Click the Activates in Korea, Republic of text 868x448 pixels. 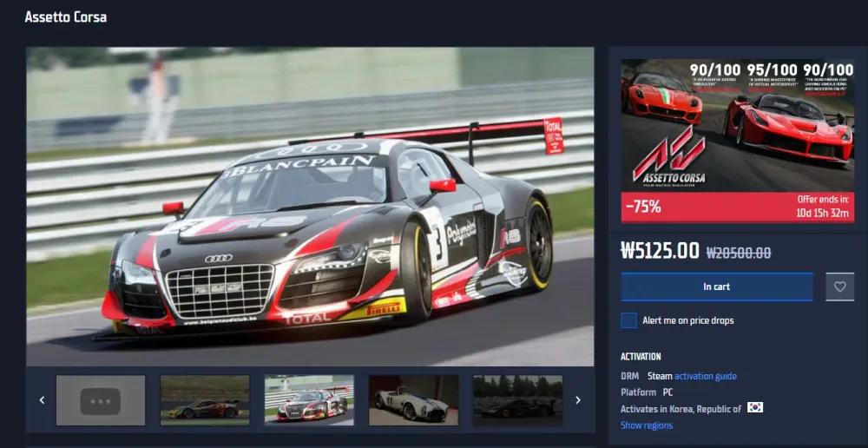[681, 409]
